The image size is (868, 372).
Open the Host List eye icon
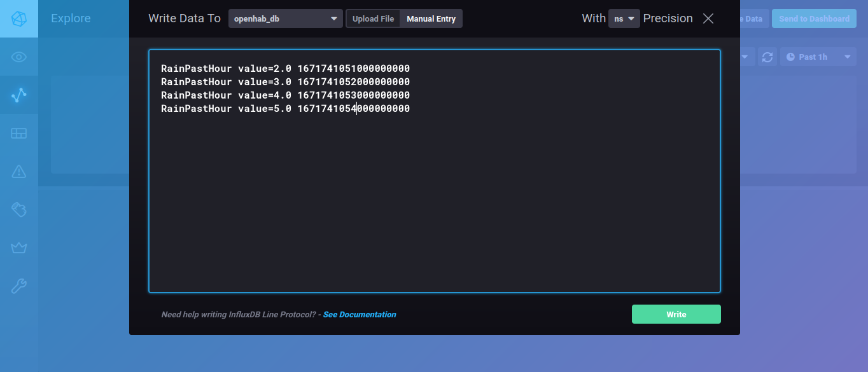coord(19,57)
